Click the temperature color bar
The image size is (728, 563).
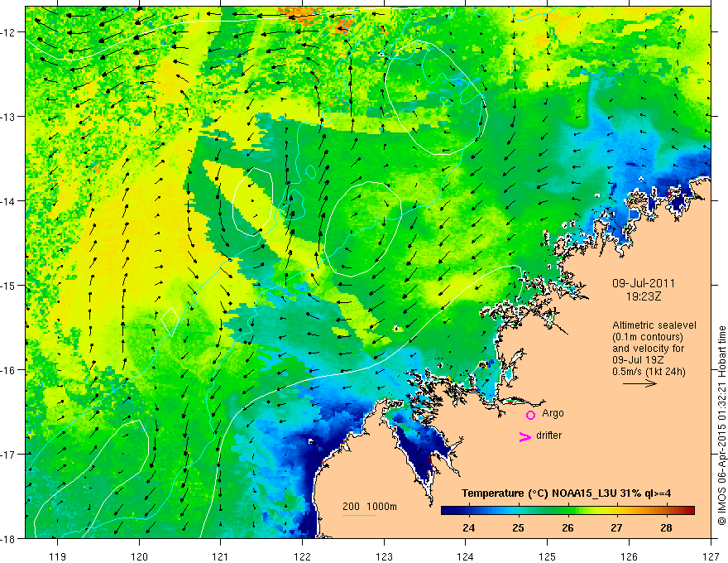(x=568, y=511)
